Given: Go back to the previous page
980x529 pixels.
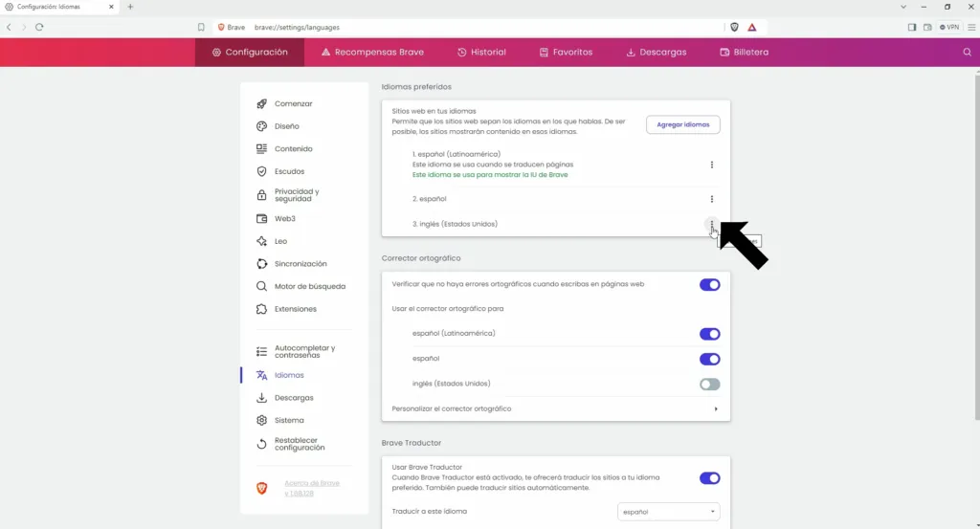Looking at the screenshot, I should [9, 28].
